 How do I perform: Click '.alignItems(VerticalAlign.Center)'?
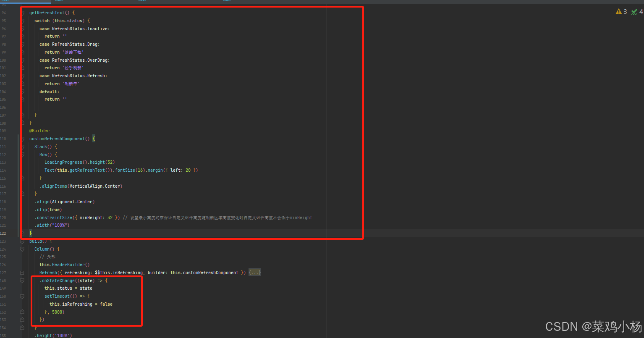[x=81, y=186]
